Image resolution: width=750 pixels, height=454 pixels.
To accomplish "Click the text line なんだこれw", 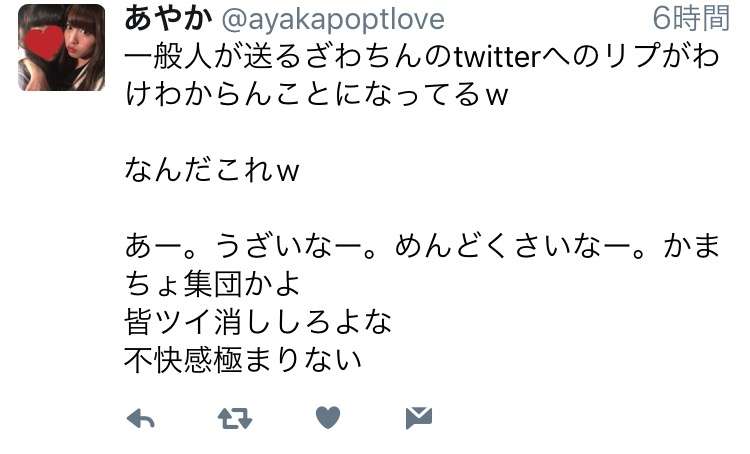I will point(212,170).
